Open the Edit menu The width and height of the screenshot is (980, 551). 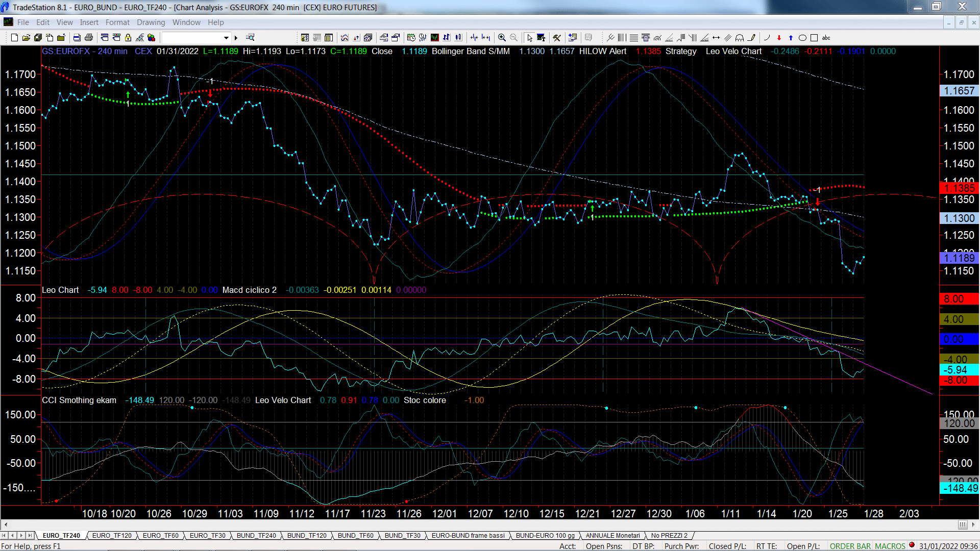point(43,22)
